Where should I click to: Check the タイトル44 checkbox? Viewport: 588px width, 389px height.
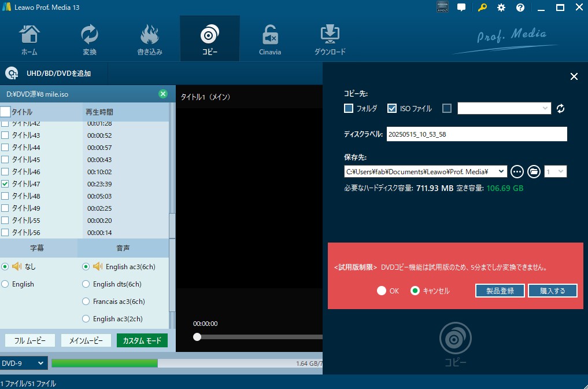[x=5, y=147]
